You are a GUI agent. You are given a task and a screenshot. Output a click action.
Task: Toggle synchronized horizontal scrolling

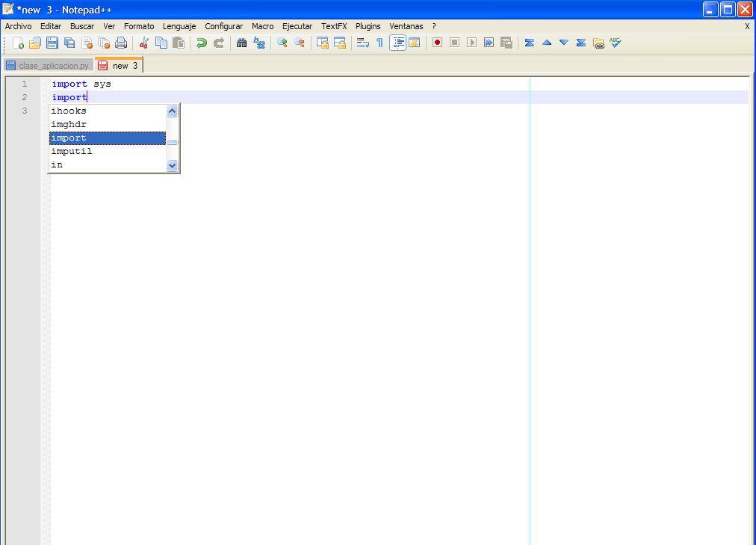340,43
